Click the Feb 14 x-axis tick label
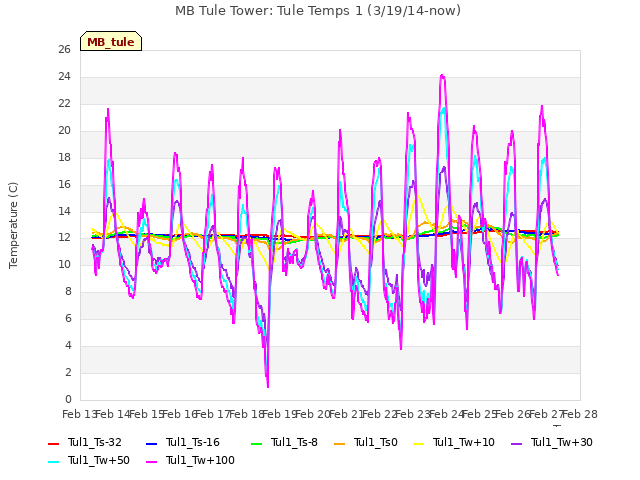 pyautogui.click(x=111, y=414)
